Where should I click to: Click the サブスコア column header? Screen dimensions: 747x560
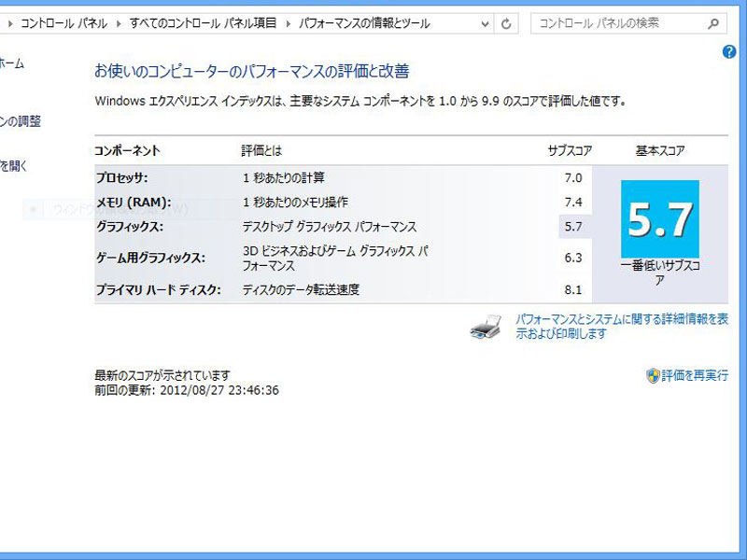click(570, 151)
